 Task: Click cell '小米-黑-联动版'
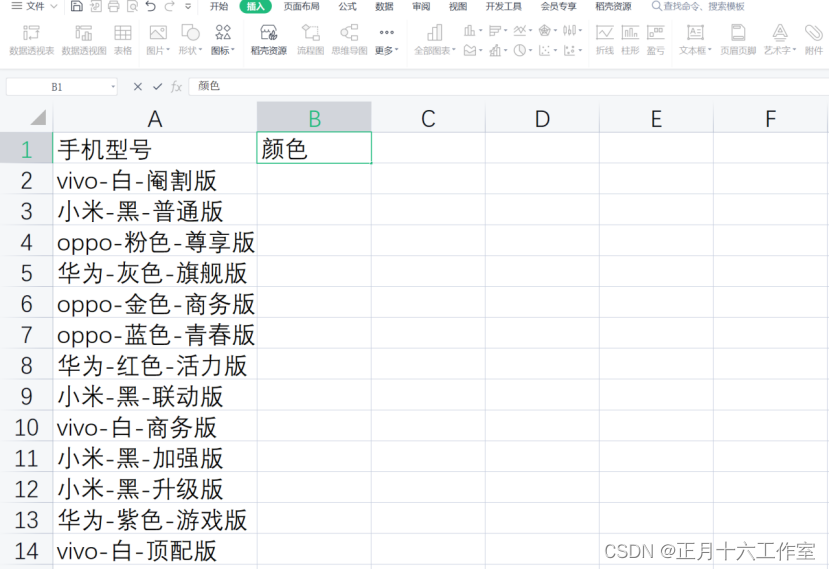coord(155,396)
